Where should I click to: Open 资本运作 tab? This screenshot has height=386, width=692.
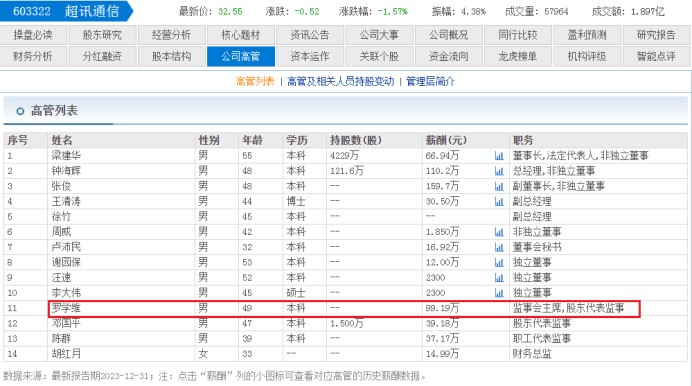coord(310,56)
